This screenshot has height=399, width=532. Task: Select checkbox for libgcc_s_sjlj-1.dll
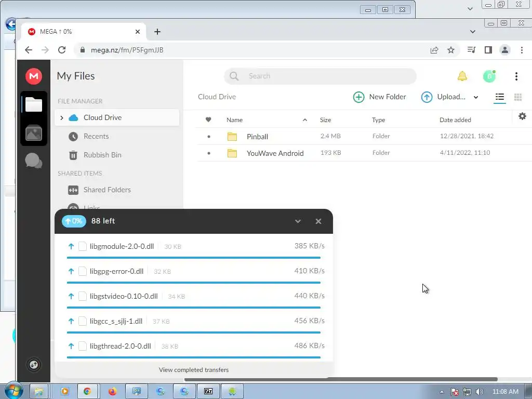coord(83,321)
